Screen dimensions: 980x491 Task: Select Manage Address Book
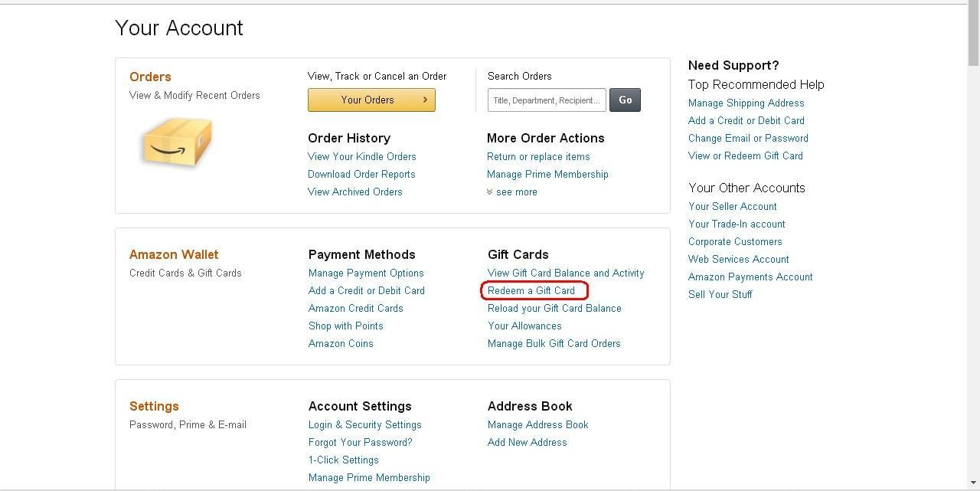tap(537, 424)
